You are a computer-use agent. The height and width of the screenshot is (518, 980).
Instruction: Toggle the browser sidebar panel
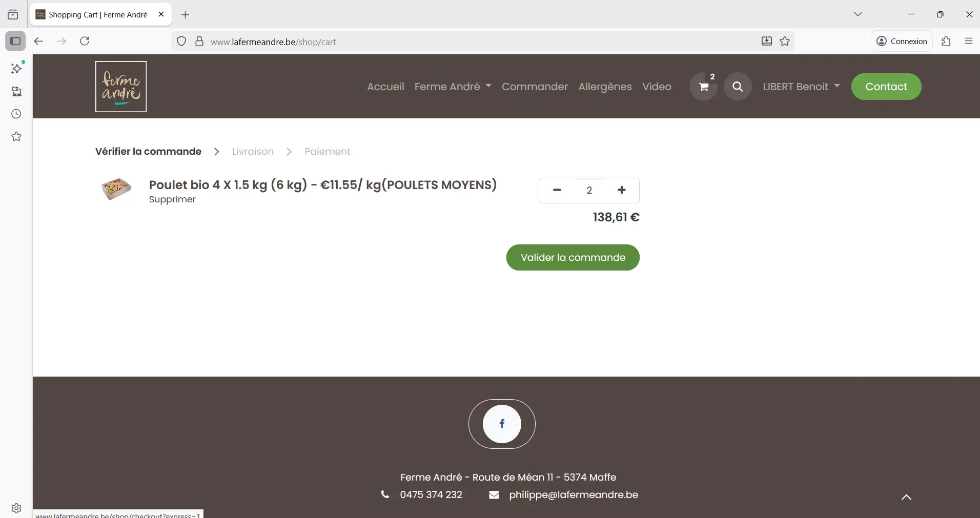(x=15, y=41)
